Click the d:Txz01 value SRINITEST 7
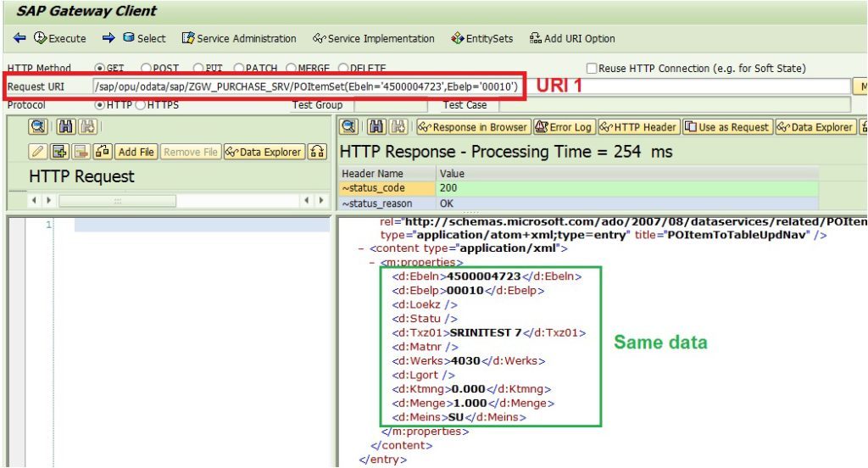 coord(486,332)
